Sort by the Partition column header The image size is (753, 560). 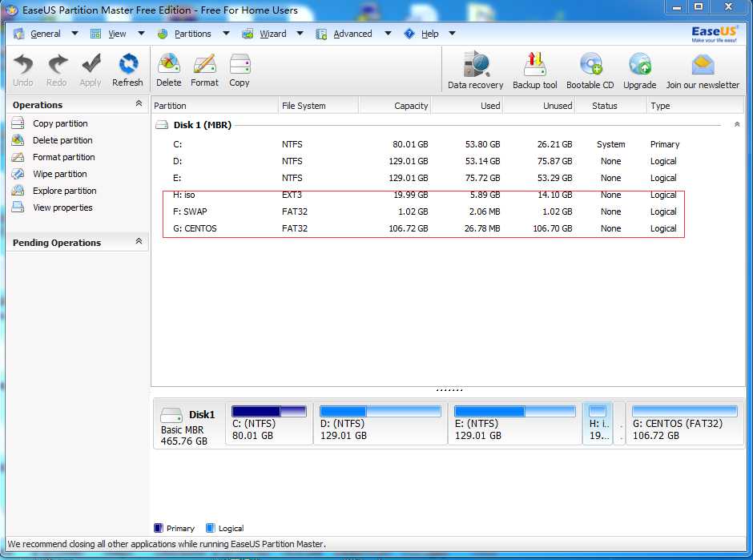click(x=215, y=106)
